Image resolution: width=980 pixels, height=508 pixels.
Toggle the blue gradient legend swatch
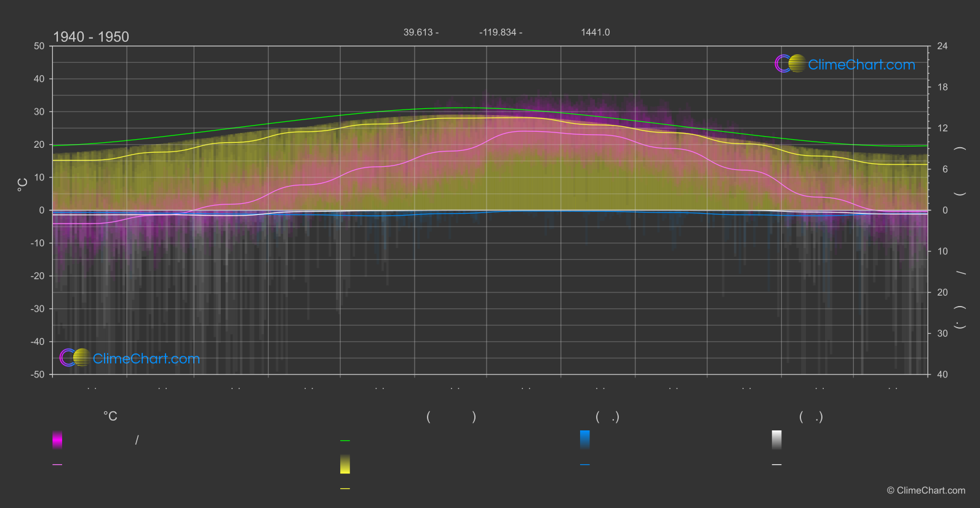585,440
